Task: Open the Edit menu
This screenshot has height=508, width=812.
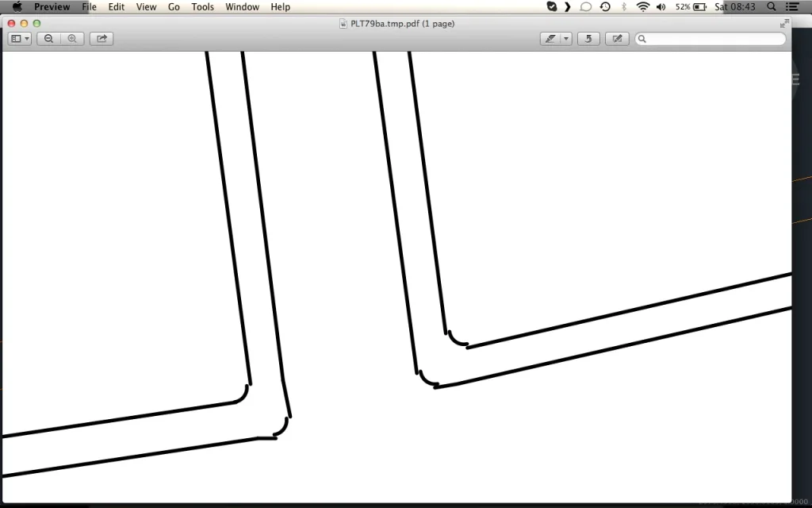Action: tap(116, 6)
